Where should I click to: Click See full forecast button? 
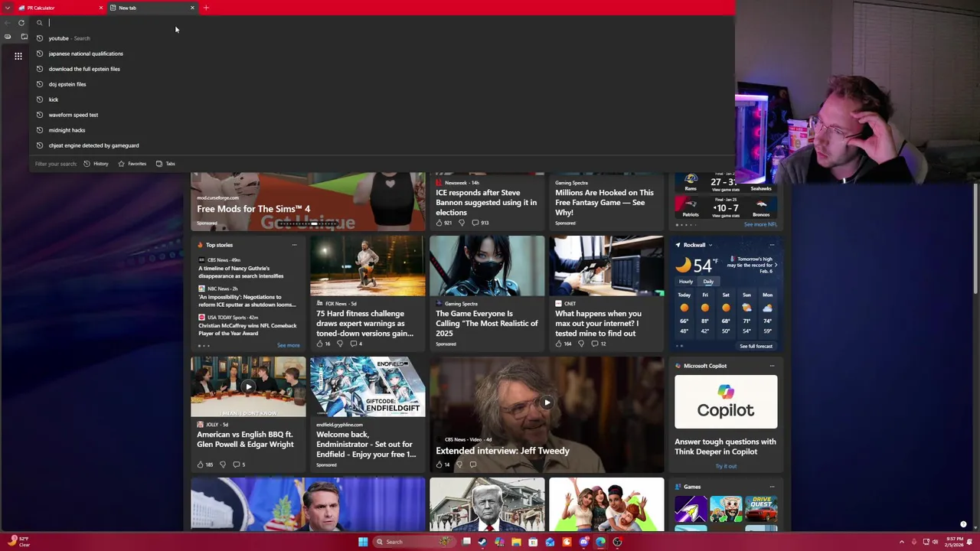pyautogui.click(x=756, y=346)
